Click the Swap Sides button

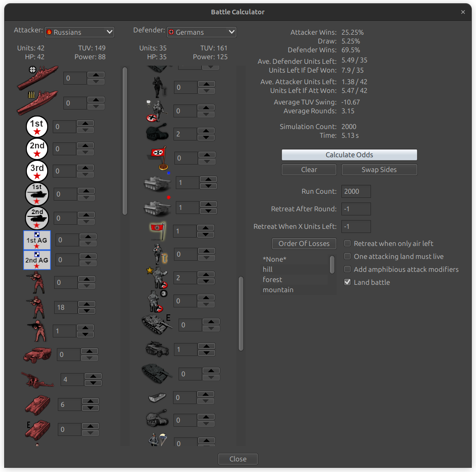(x=379, y=170)
